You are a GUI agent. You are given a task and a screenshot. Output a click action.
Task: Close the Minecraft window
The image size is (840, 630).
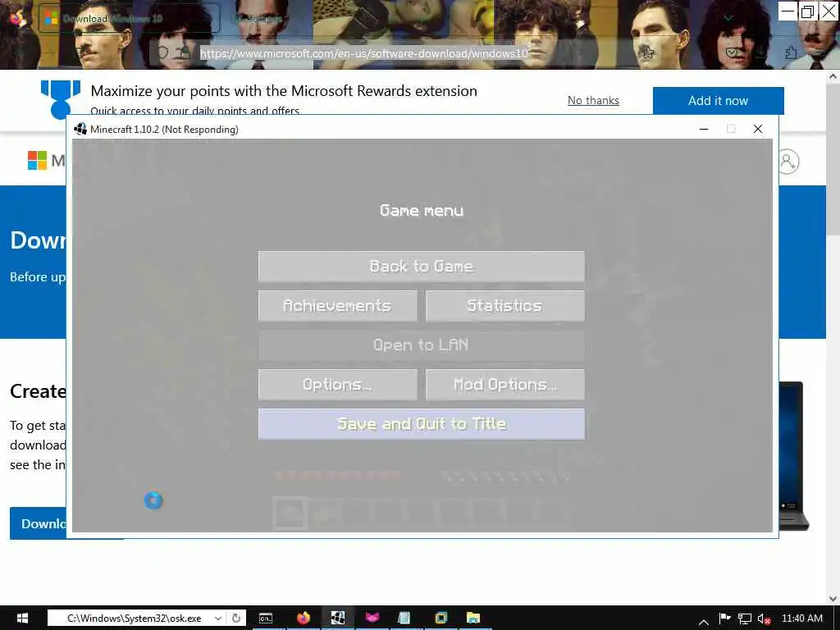(x=757, y=129)
